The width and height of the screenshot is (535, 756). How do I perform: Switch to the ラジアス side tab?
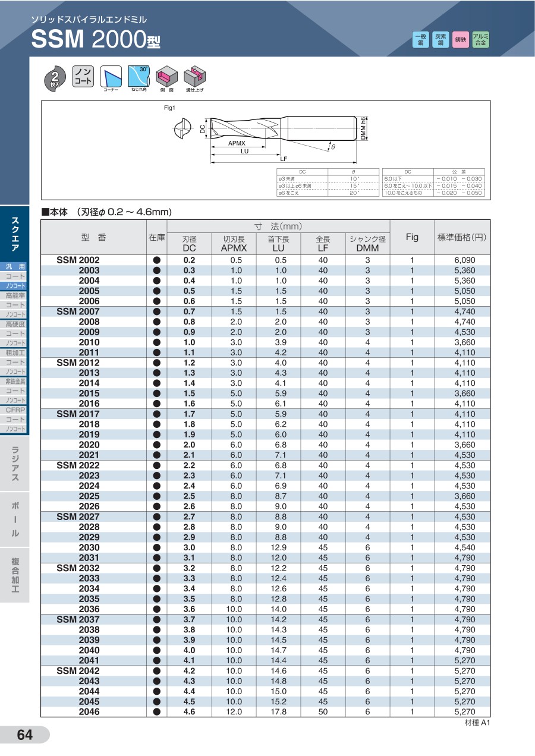14,464
